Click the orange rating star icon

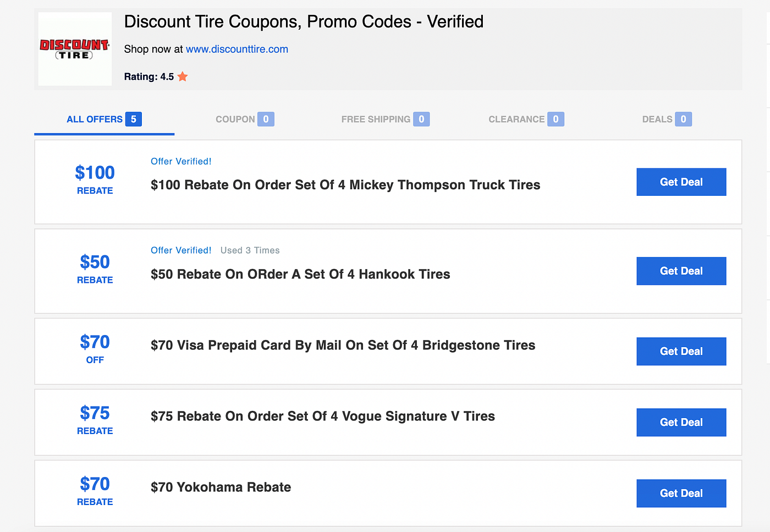pyautogui.click(x=183, y=77)
